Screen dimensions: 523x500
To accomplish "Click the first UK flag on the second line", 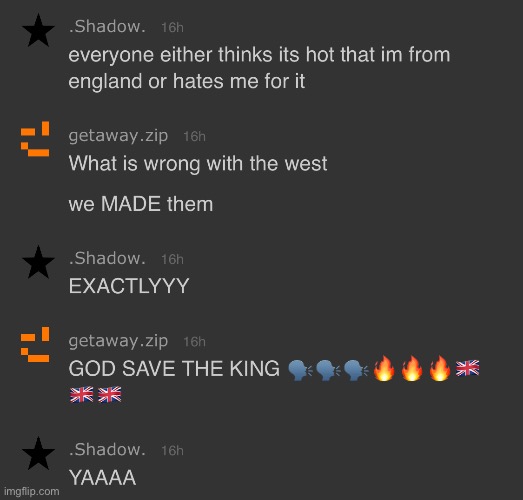I will (82, 395).
